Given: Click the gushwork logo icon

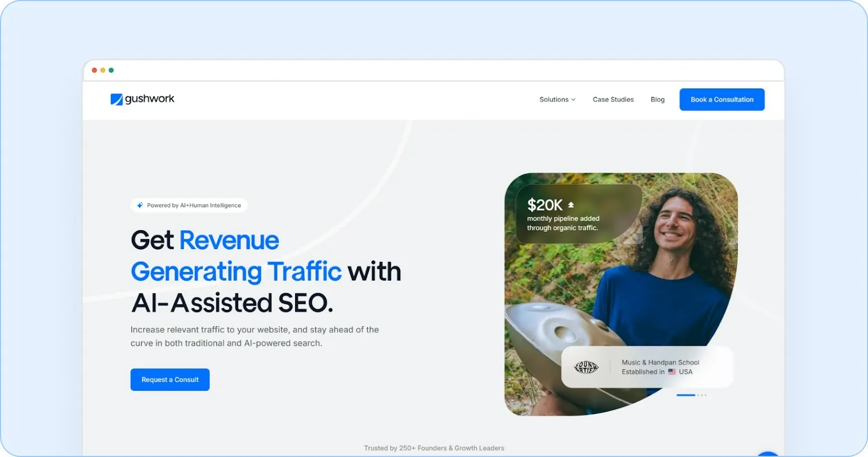Looking at the screenshot, I should click(117, 99).
